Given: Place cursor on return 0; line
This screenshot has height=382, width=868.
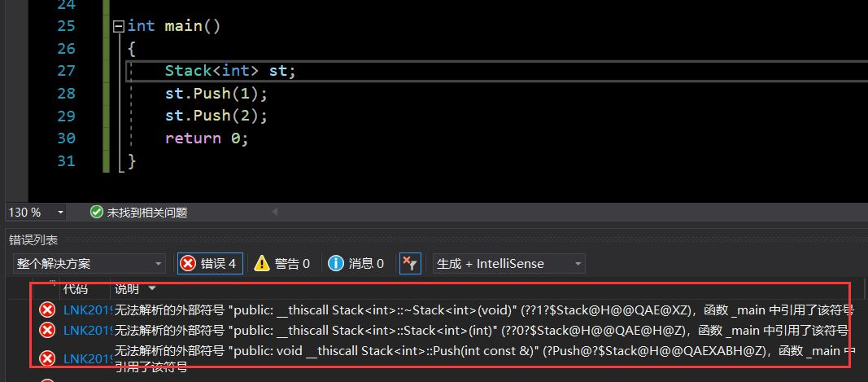Looking at the screenshot, I should 207,138.
